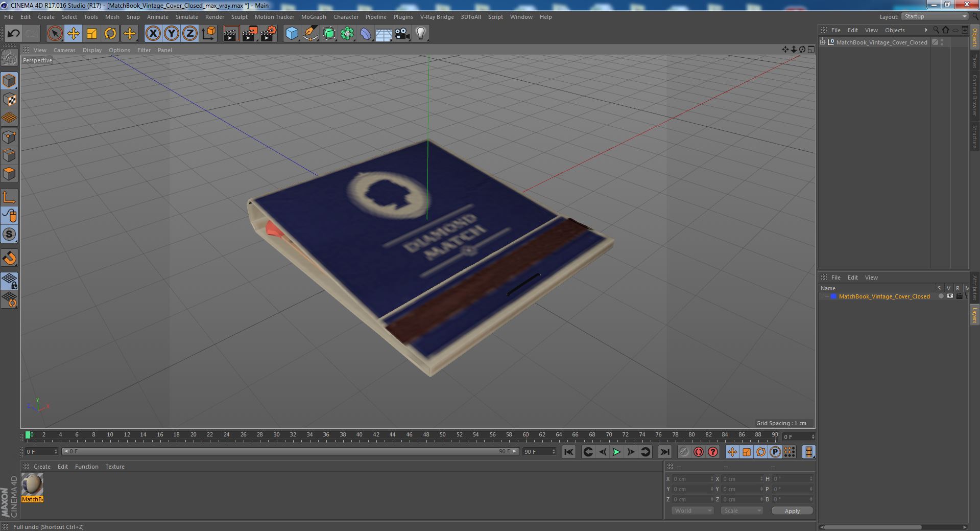The image size is (980, 531).
Task: Toggle Y axis lock
Action: pyautogui.click(x=172, y=34)
